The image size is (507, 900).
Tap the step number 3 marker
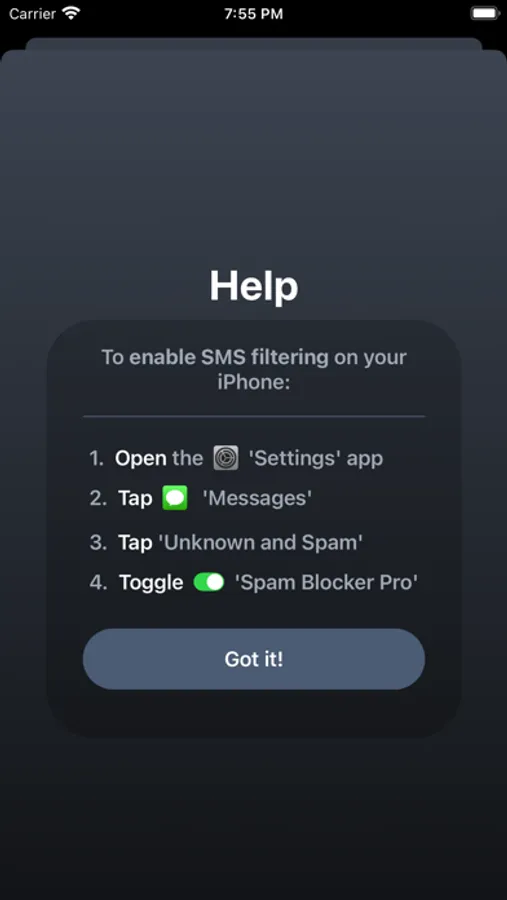98,542
